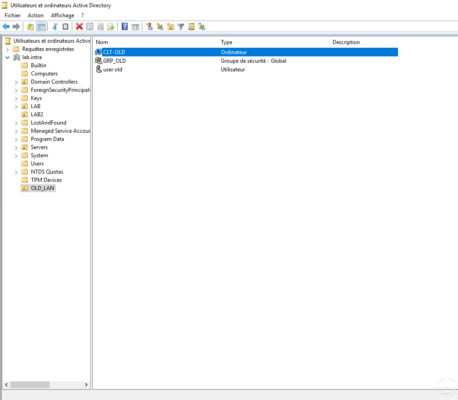
Task: Open the Affichage menu
Action: pyautogui.click(x=62, y=15)
